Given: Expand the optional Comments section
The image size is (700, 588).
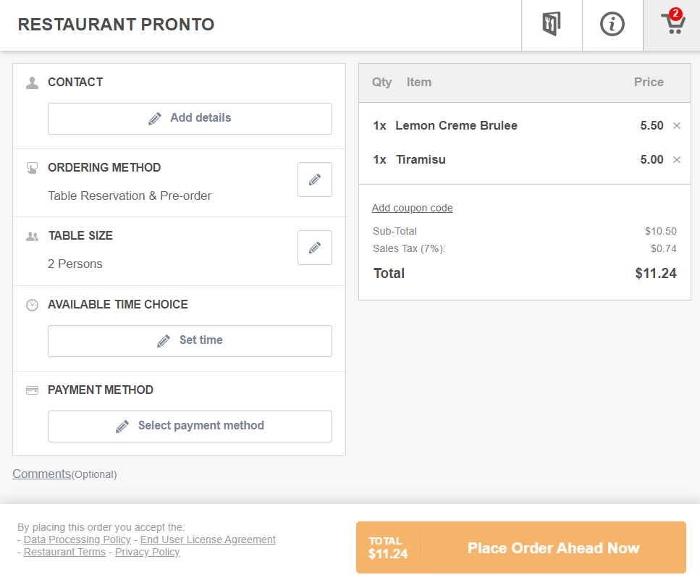Looking at the screenshot, I should point(42,474).
